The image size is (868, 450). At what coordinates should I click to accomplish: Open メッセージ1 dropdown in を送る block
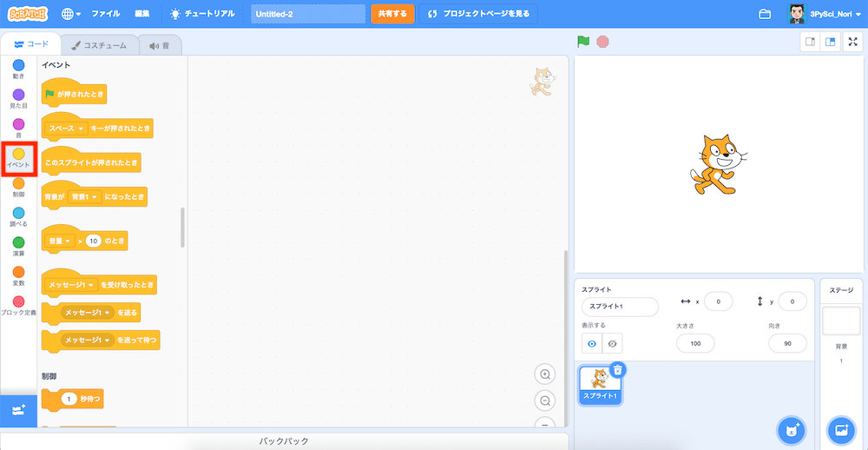[x=88, y=313]
